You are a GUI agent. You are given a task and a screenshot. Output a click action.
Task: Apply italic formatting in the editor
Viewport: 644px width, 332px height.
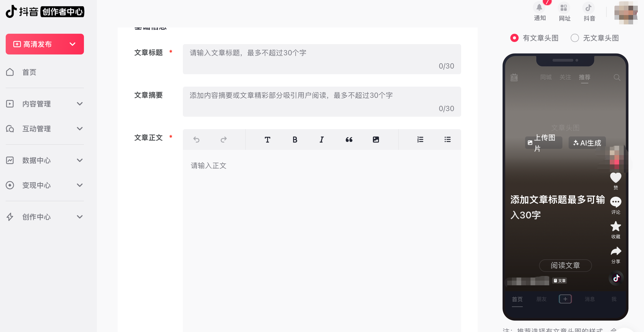(x=321, y=139)
